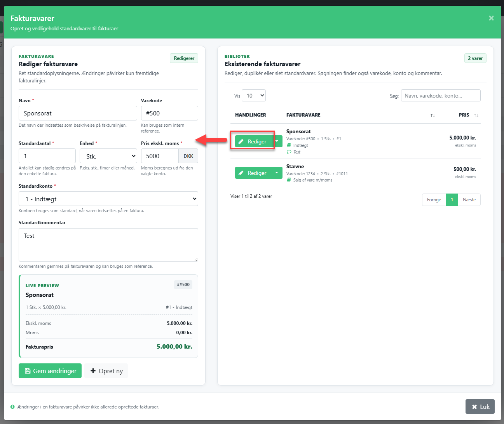Focus the Søg search field
This screenshot has height=424, width=504.
(441, 96)
